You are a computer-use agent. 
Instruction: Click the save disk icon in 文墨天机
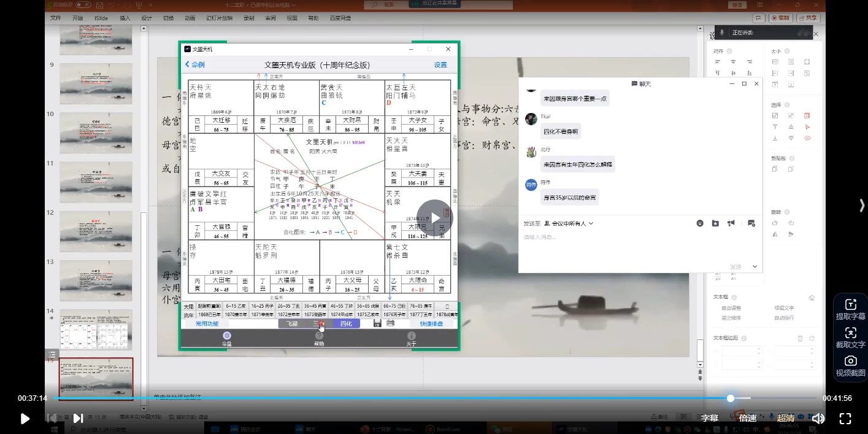point(377,324)
